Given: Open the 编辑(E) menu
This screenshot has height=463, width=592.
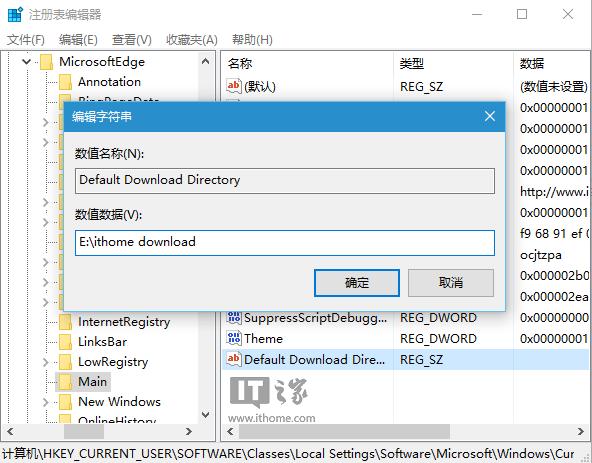Looking at the screenshot, I should pos(78,40).
